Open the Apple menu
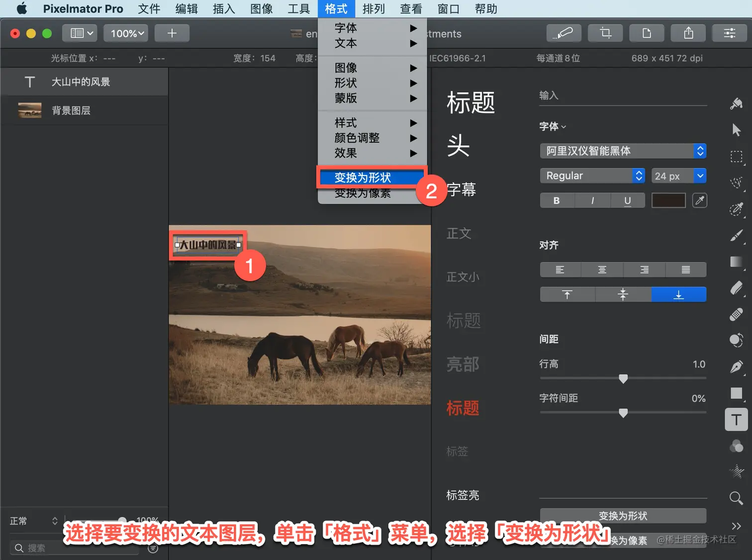 pyautogui.click(x=22, y=9)
